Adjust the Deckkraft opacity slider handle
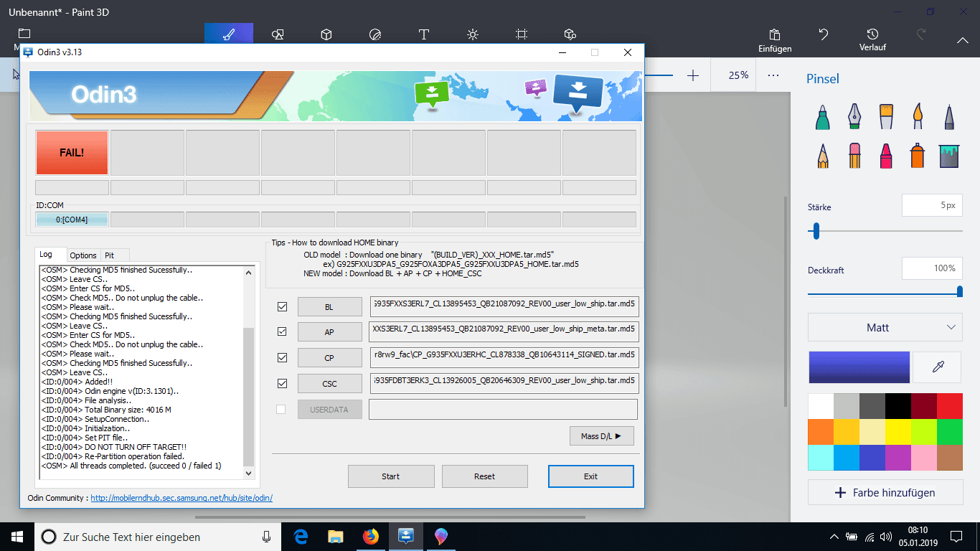 pos(959,291)
